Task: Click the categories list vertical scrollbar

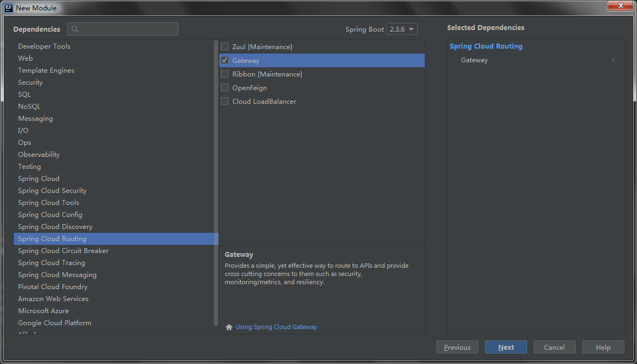Action: [216, 183]
